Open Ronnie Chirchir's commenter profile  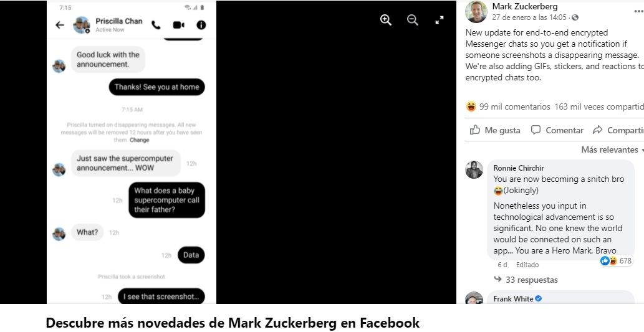[x=519, y=168]
